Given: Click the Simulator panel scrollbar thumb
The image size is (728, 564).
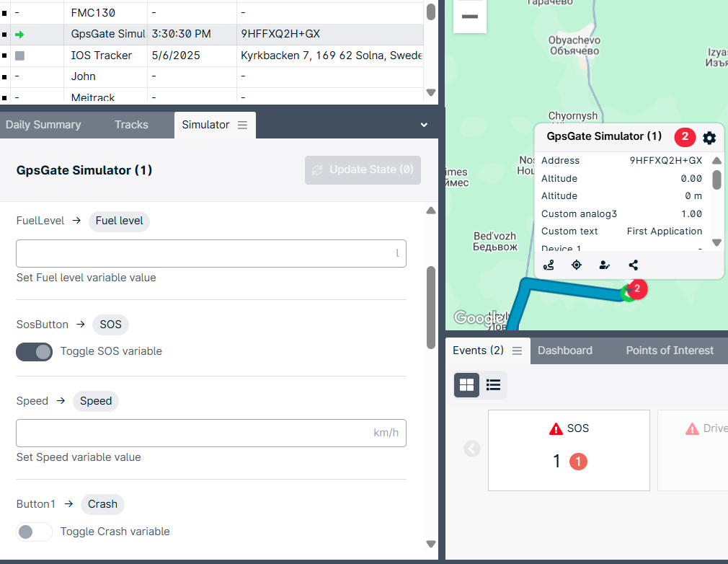Looking at the screenshot, I should (x=431, y=307).
